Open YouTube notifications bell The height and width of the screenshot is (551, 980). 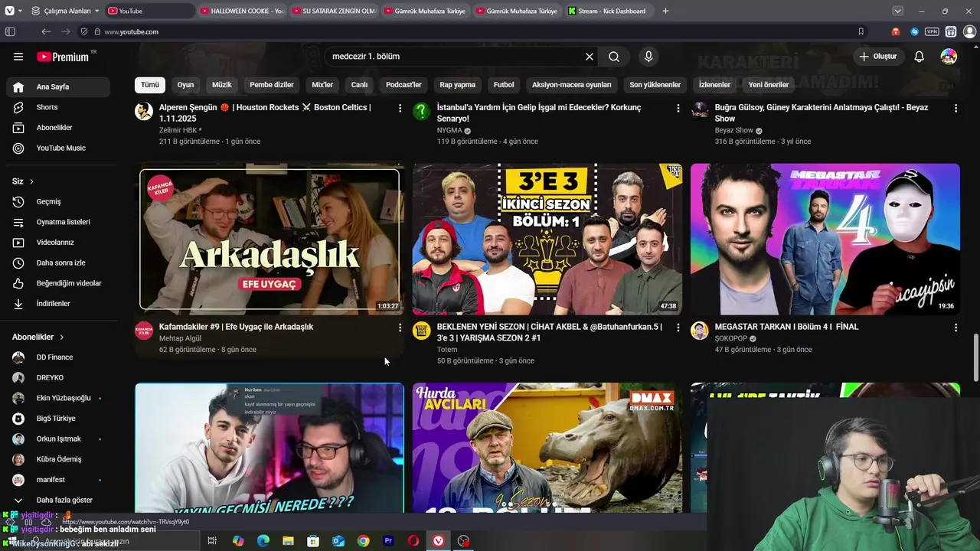coord(920,57)
